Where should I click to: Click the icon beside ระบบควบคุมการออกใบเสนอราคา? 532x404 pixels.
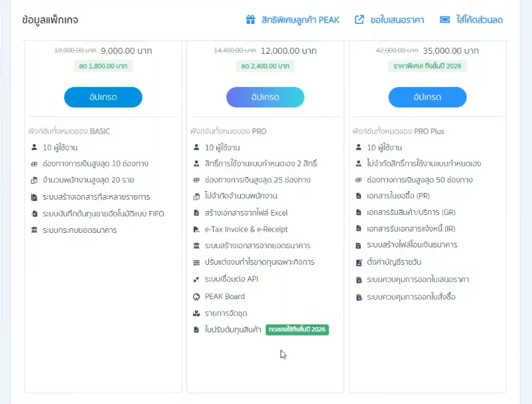[x=359, y=280]
